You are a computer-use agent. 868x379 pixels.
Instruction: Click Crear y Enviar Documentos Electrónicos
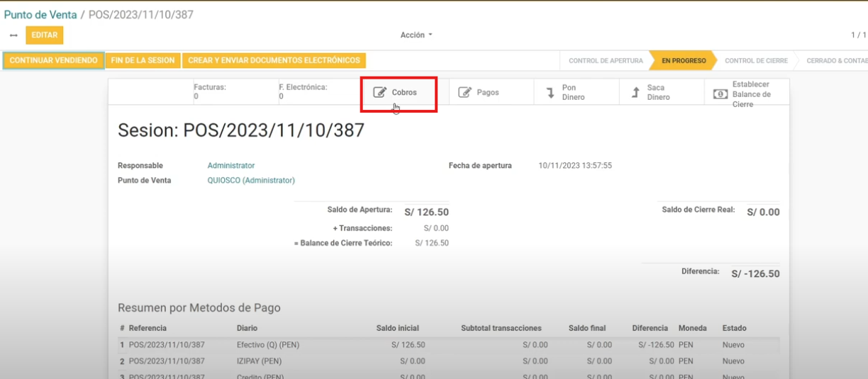pyautogui.click(x=274, y=60)
